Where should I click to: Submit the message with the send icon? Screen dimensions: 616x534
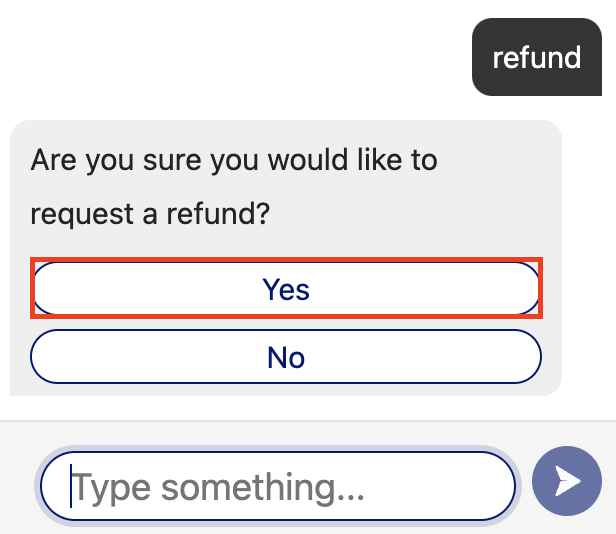pyautogui.click(x=567, y=482)
